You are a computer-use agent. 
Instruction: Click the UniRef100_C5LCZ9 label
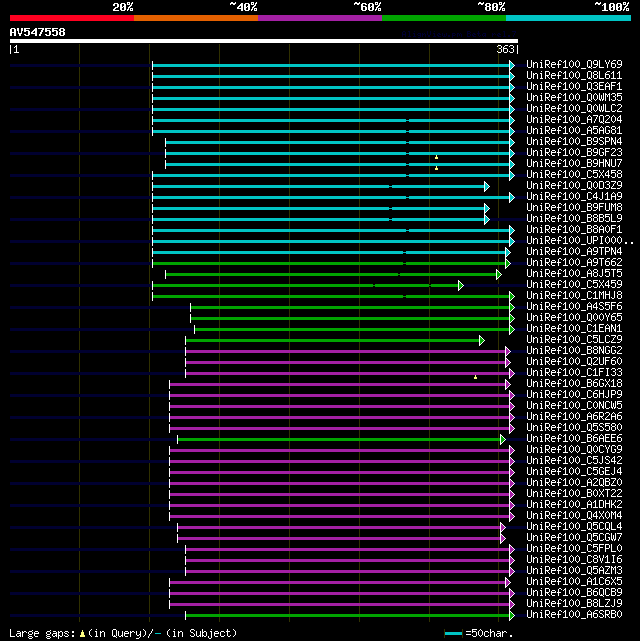[574, 340]
